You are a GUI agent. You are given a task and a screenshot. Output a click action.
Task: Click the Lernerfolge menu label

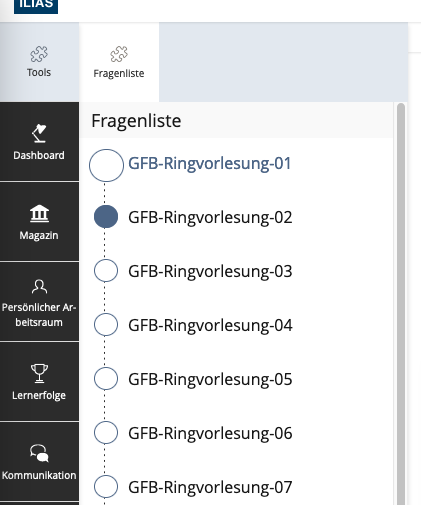(x=39, y=395)
